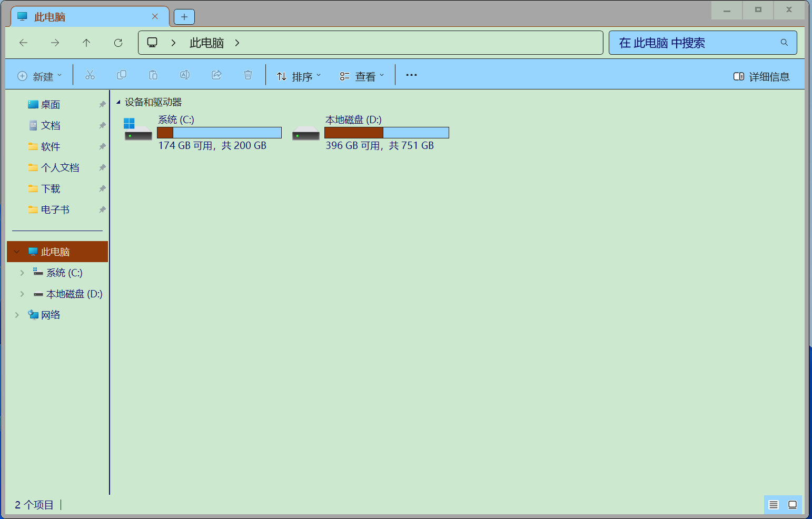Viewport: 812px width, 519px height.
Task: Click the Share icon in toolbar
Action: (x=216, y=75)
